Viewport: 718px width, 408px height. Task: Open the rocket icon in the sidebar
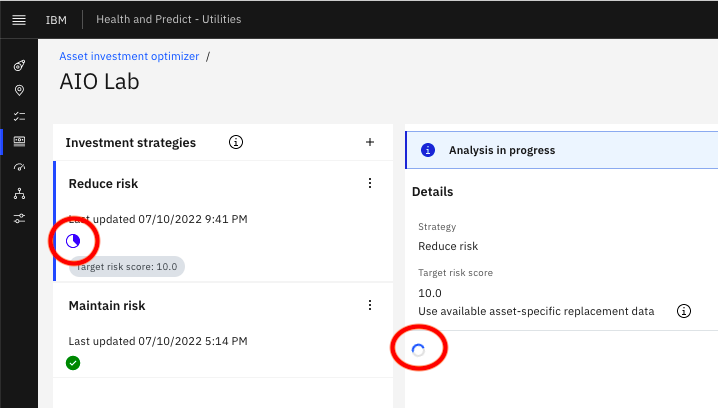19,65
